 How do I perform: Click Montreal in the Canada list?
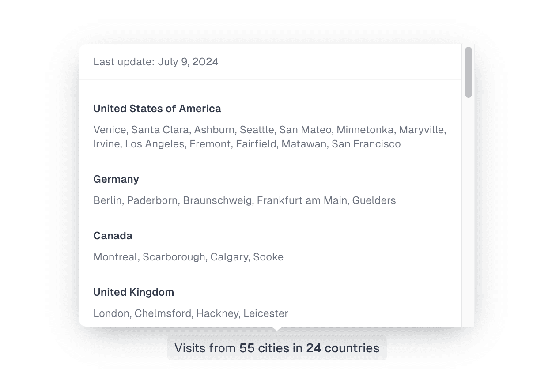(x=115, y=257)
